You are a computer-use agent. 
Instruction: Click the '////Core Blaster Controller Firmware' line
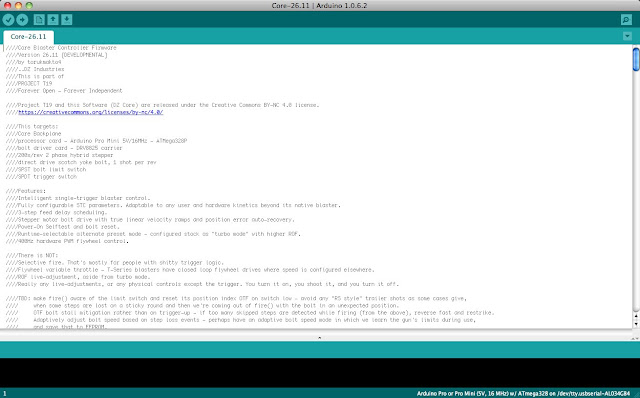coord(61,48)
